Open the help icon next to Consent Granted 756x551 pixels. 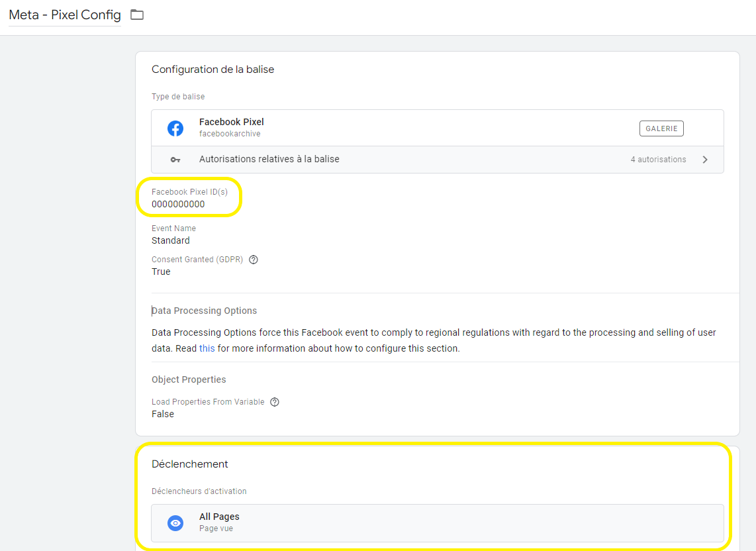253,259
